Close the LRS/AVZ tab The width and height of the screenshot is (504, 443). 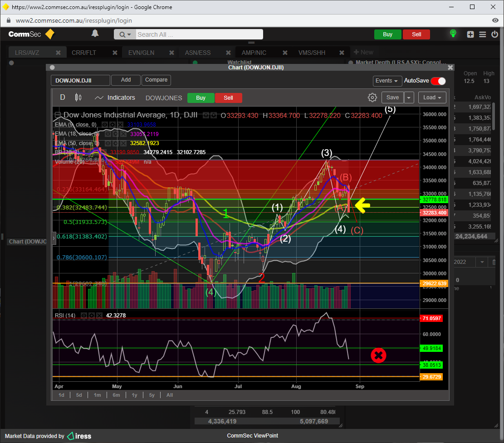click(x=58, y=53)
